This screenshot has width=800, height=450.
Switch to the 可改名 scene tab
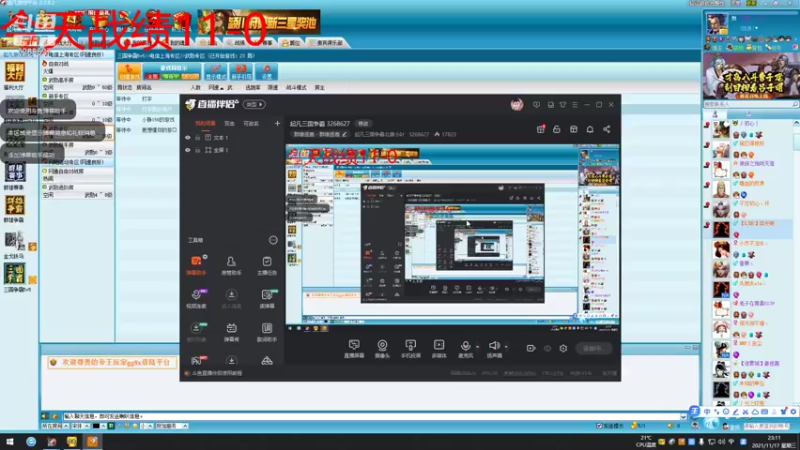(x=251, y=123)
